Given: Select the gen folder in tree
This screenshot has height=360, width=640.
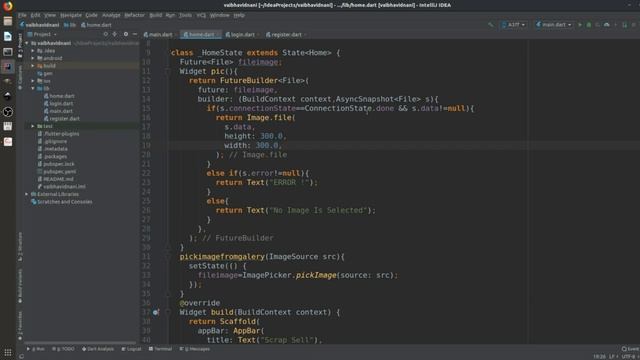Looking at the screenshot, I should coord(45,73).
